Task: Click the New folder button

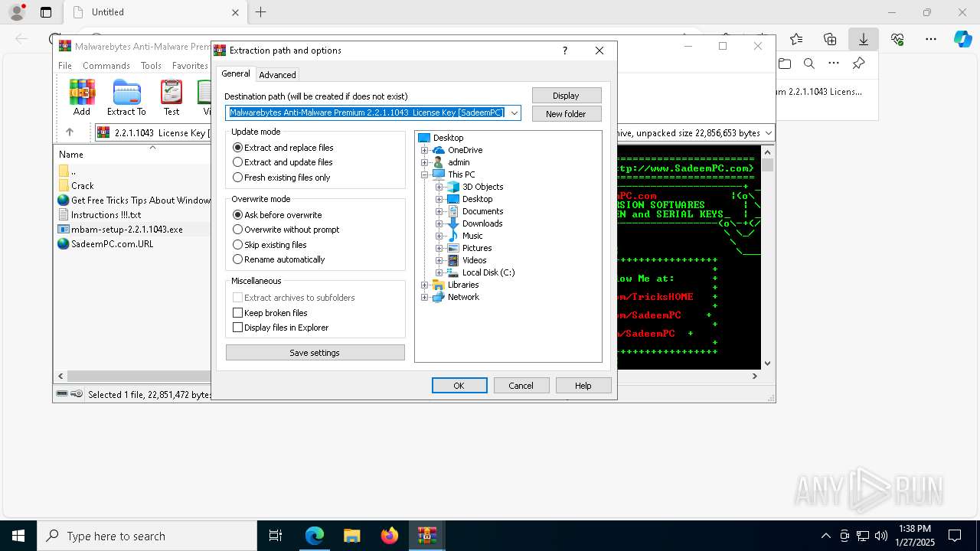Action: coord(567,114)
